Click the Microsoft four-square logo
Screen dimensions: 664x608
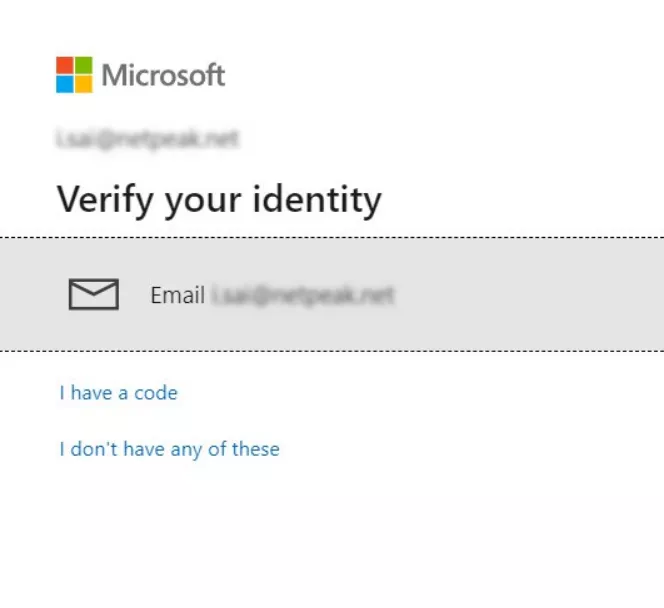pyautogui.click(x=74, y=75)
